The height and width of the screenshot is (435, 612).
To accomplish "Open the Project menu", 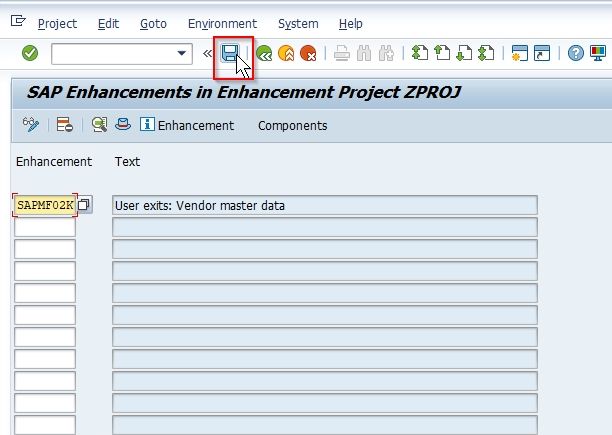I will tap(57, 24).
